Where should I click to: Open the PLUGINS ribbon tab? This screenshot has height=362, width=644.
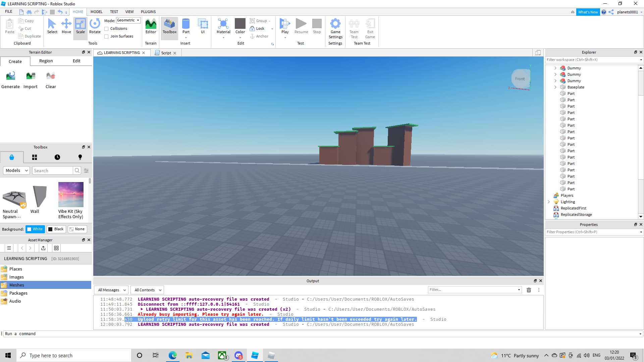point(148,12)
